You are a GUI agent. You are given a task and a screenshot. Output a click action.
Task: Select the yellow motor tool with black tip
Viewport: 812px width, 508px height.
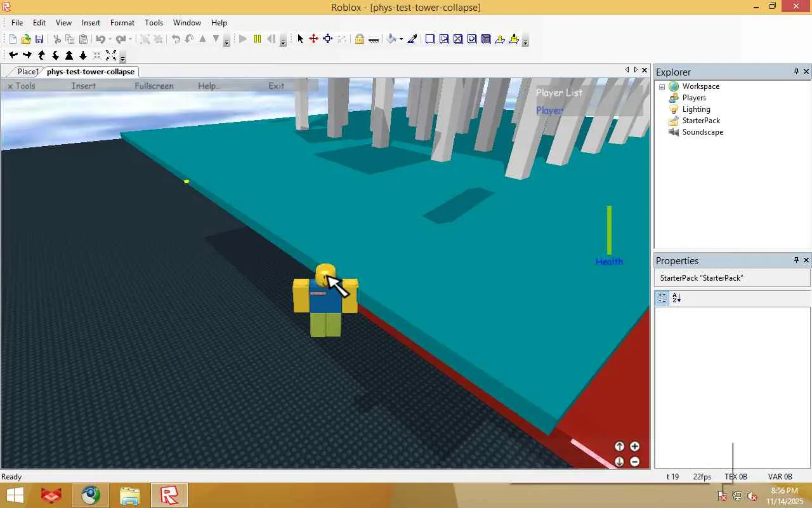[514, 39]
